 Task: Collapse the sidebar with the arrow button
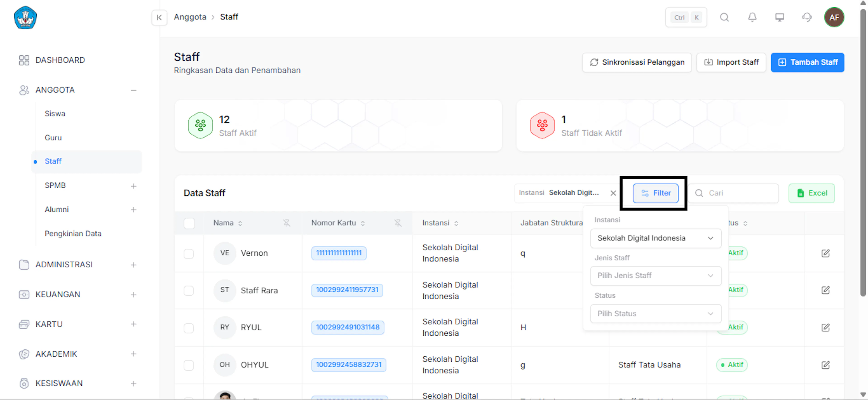pos(159,18)
